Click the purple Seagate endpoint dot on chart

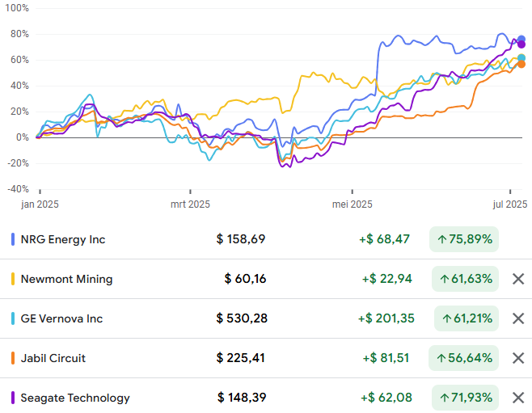coord(521,44)
